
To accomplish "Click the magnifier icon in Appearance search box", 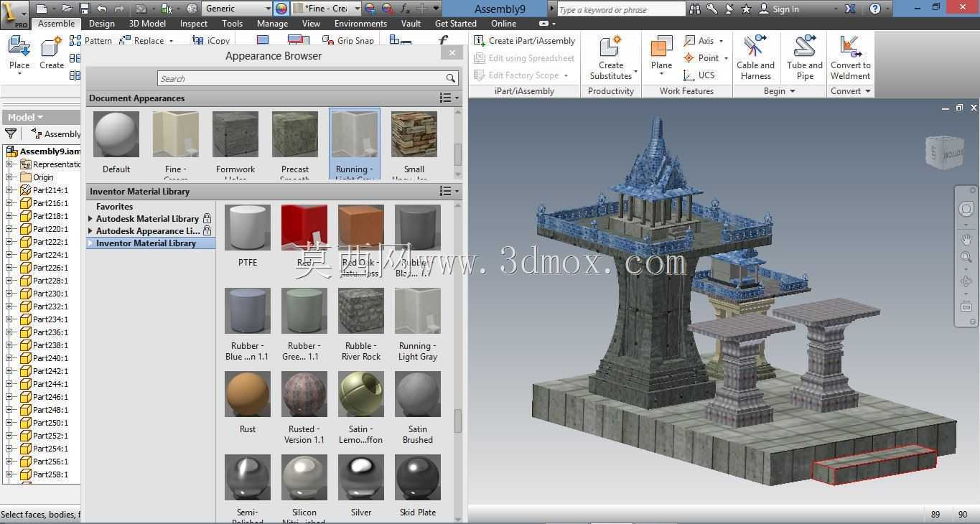I will (451, 78).
